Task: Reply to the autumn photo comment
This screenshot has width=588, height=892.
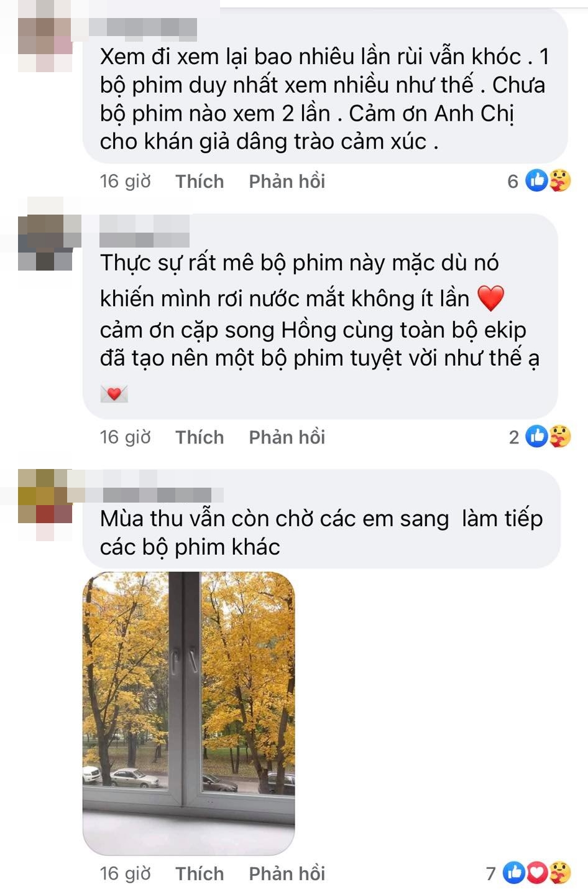Action: tap(287, 873)
